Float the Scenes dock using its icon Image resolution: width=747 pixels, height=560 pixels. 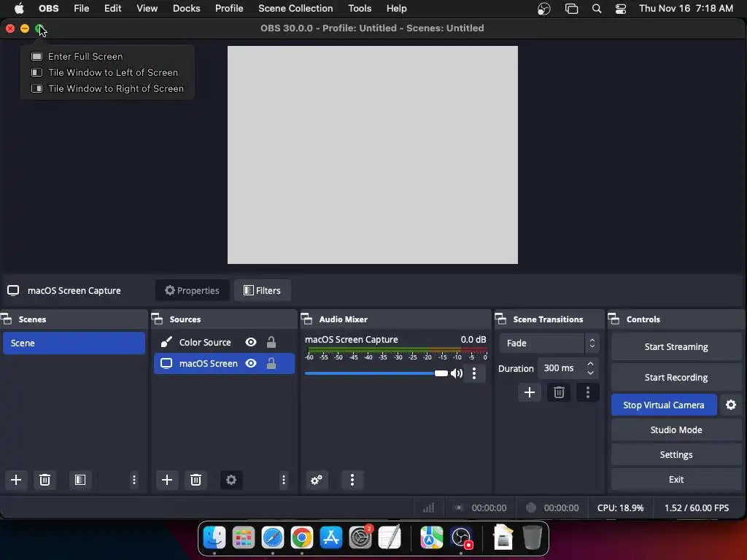[6, 319]
